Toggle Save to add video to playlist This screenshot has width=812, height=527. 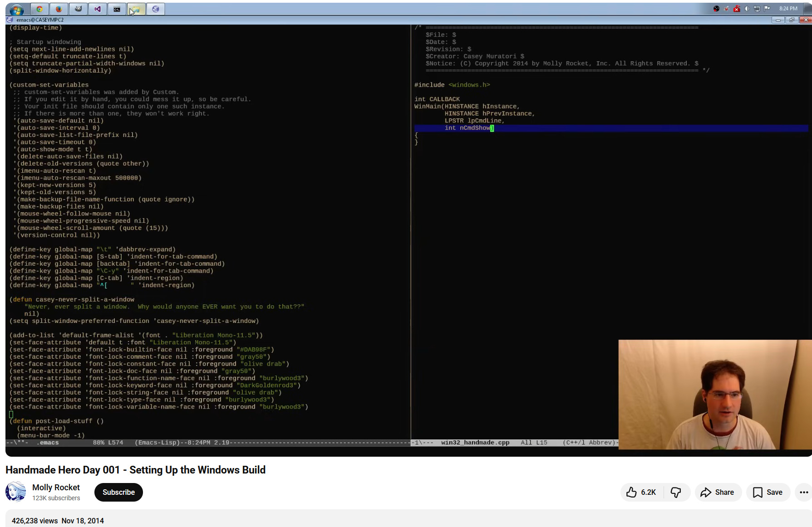[x=768, y=492]
